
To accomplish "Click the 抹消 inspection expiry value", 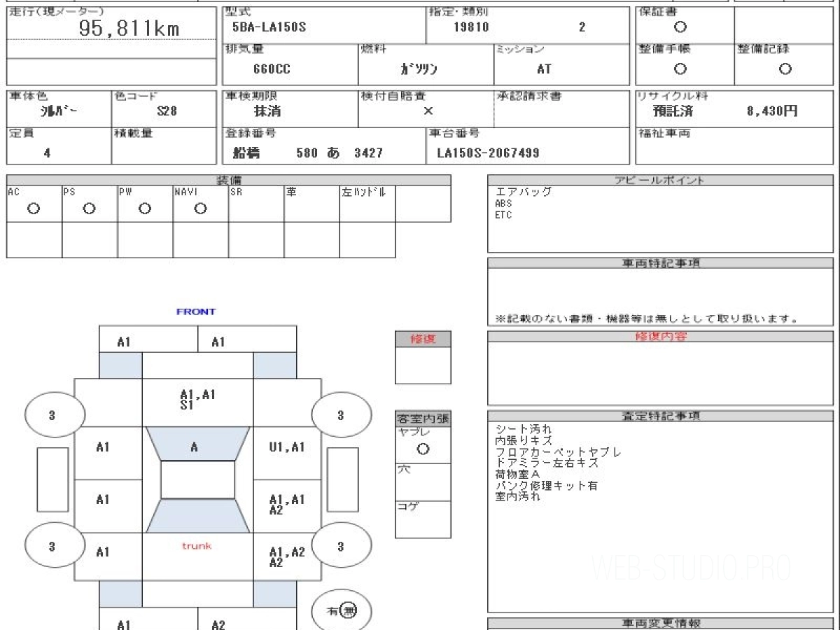I will (267, 111).
